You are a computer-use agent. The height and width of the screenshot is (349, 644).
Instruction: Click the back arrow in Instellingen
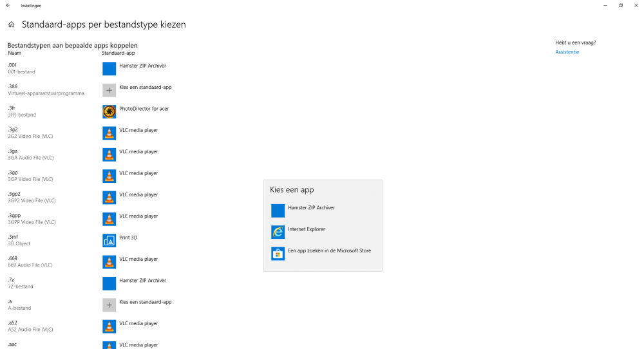pos(8,5)
